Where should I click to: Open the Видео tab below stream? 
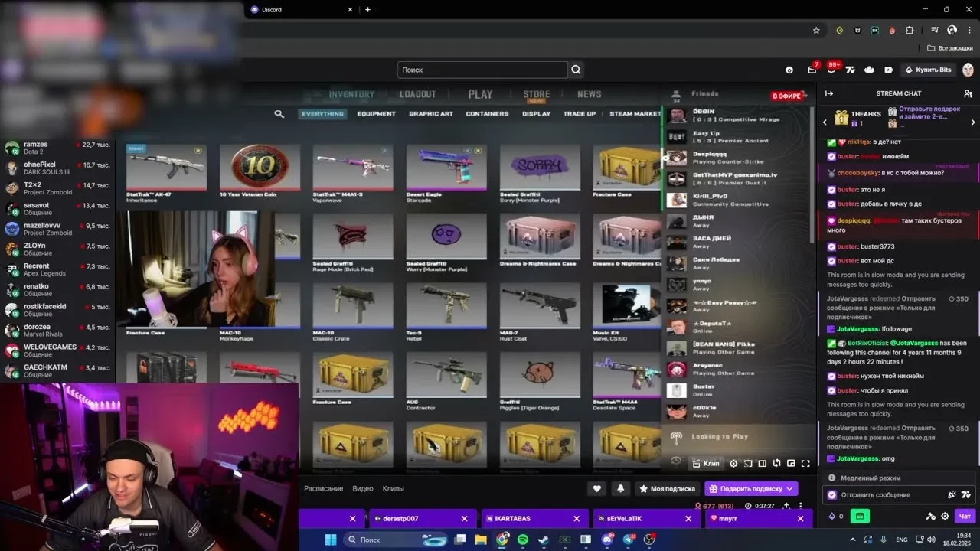click(362, 488)
